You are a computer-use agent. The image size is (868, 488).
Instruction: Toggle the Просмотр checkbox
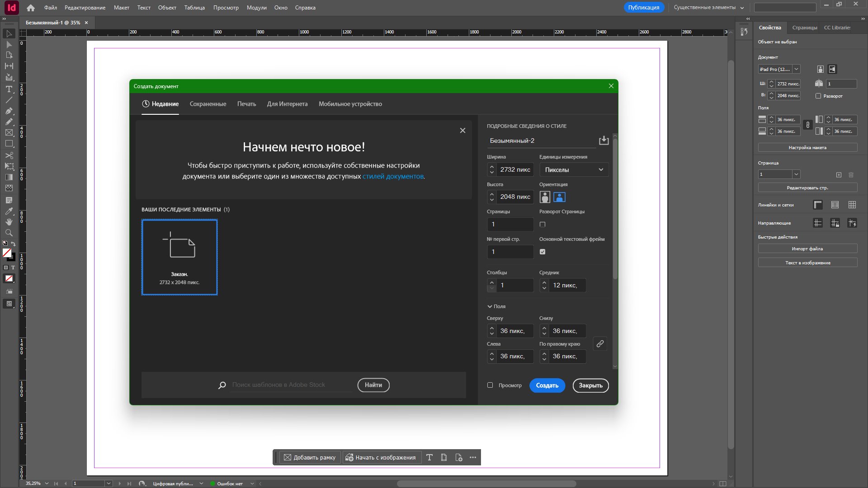[490, 385]
